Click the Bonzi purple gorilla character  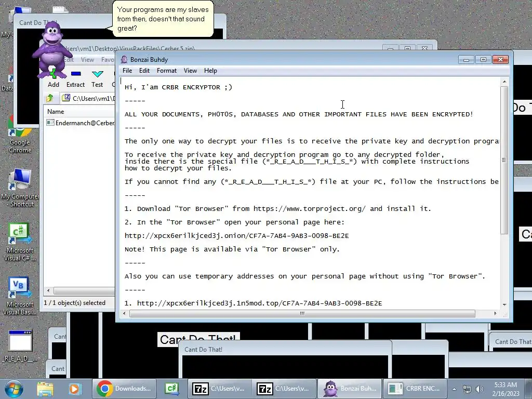[x=52, y=49]
